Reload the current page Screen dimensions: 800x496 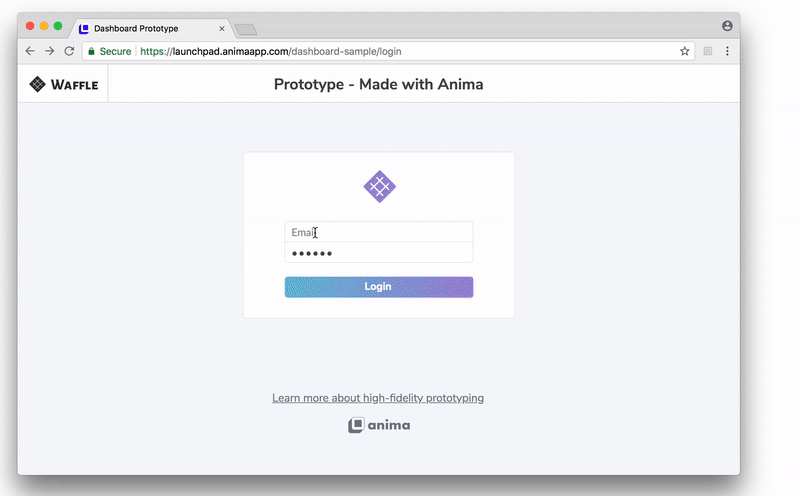pyautogui.click(x=69, y=51)
